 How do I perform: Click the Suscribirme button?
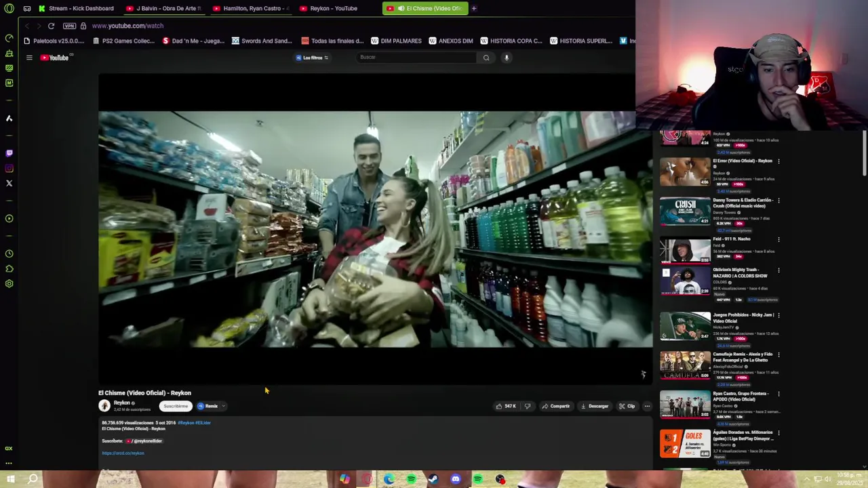tap(175, 406)
